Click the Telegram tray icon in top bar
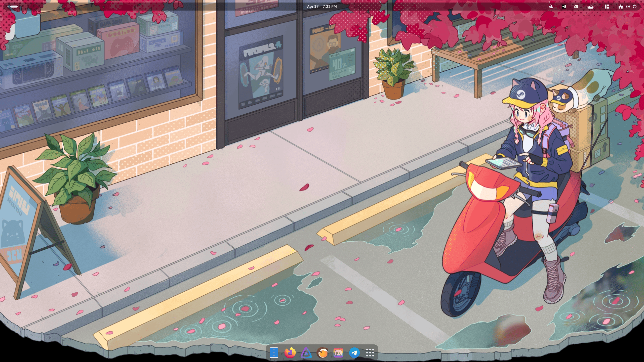This screenshot has height=362, width=644. click(564, 7)
